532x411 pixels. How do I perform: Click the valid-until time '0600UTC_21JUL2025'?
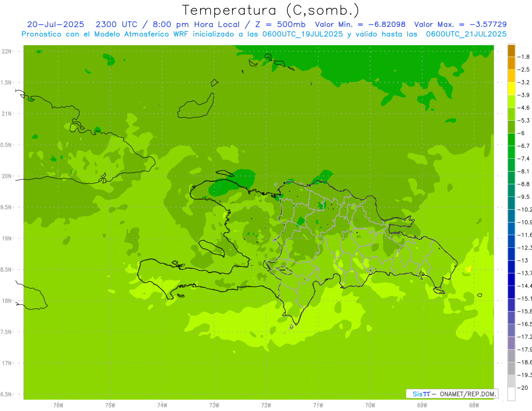click(466, 34)
